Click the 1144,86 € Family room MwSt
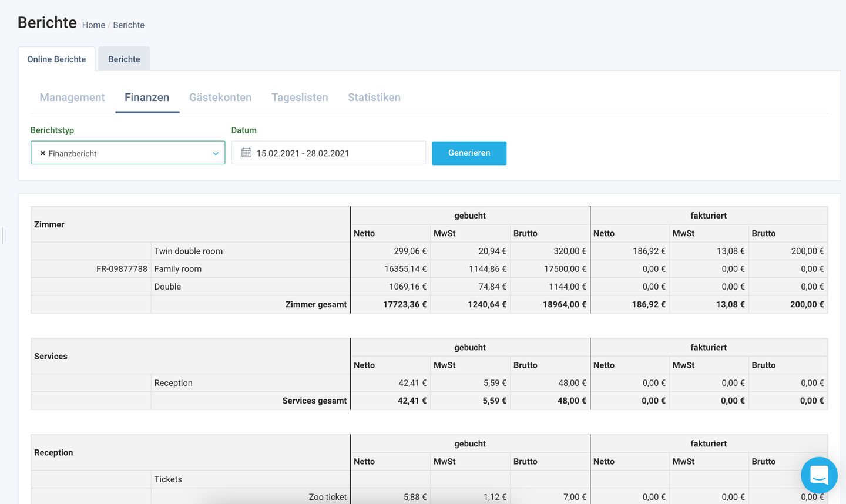846x504 pixels. coord(488,268)
